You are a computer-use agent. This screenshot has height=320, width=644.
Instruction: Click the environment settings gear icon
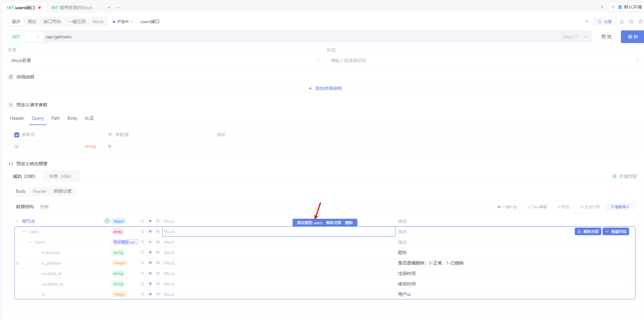613,7
